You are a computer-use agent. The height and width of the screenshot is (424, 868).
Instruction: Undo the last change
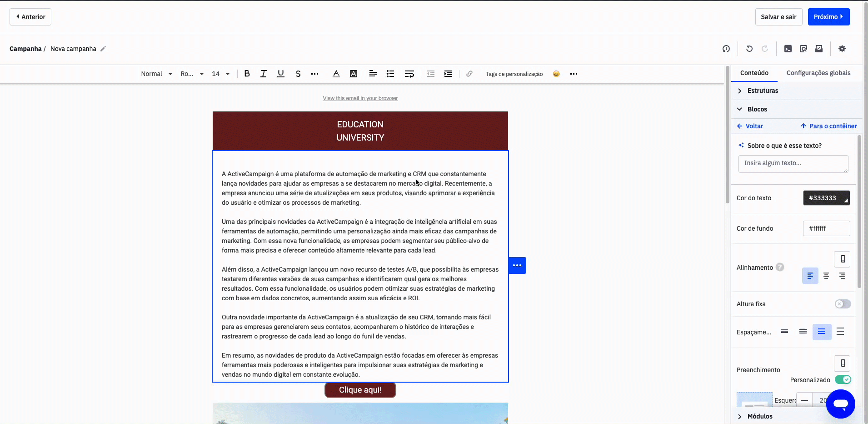749,49
